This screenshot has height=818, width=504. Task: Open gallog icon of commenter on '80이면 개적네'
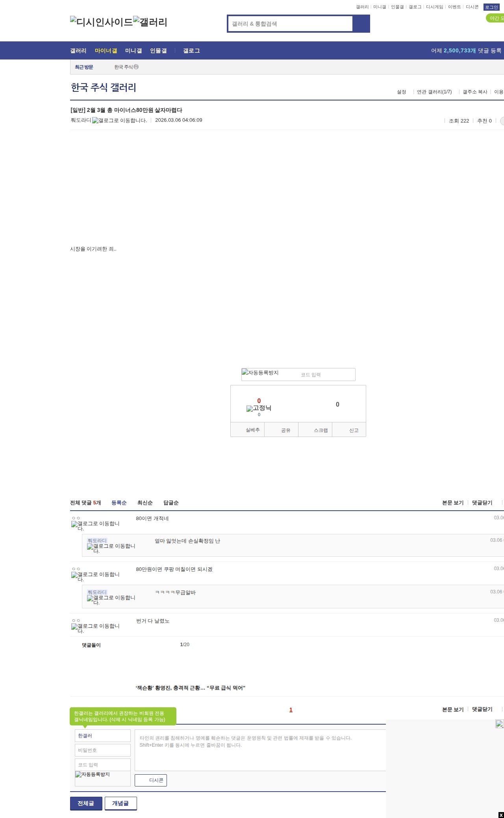(x=95, y=526)
